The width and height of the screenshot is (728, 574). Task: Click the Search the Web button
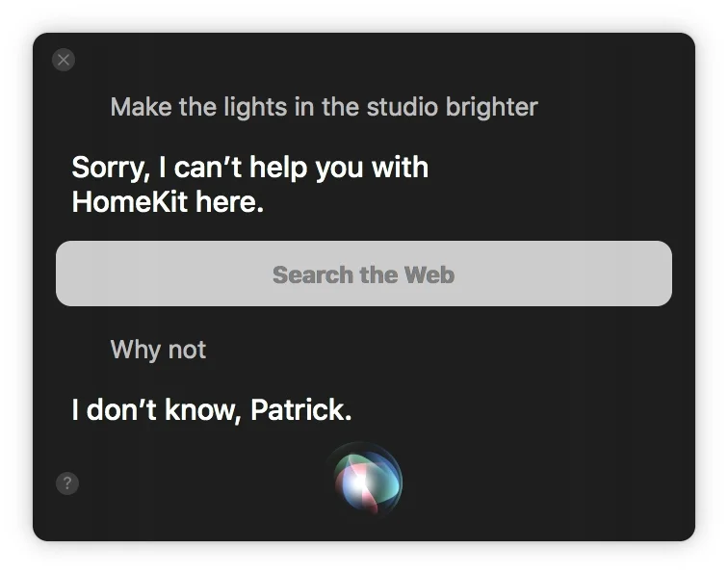[x=364, y=274]
